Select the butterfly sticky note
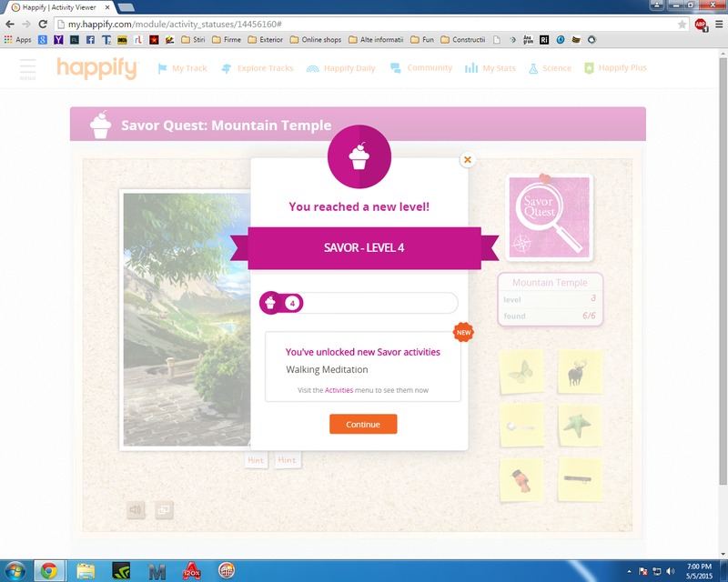Screen dimensions: 728x582 click(x=521, y=372)
